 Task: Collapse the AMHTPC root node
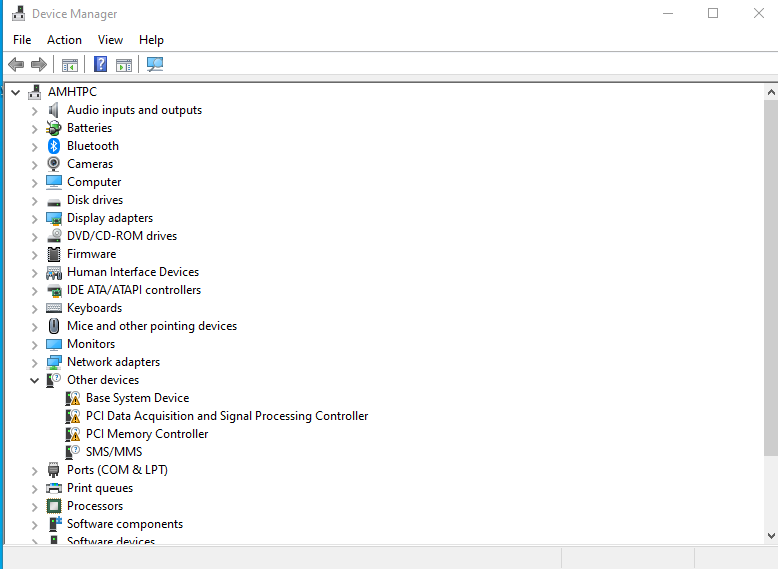(x=15, y=92)
